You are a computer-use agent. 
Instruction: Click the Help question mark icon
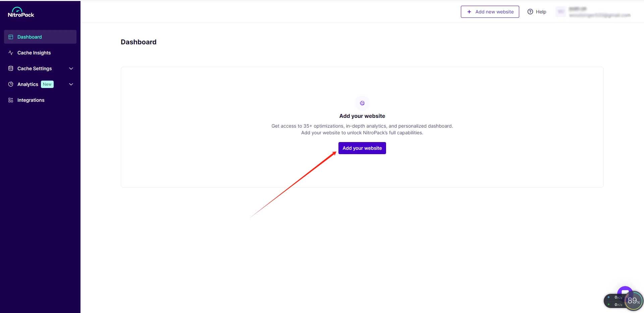pyautogui.click(x=530, y=12)
